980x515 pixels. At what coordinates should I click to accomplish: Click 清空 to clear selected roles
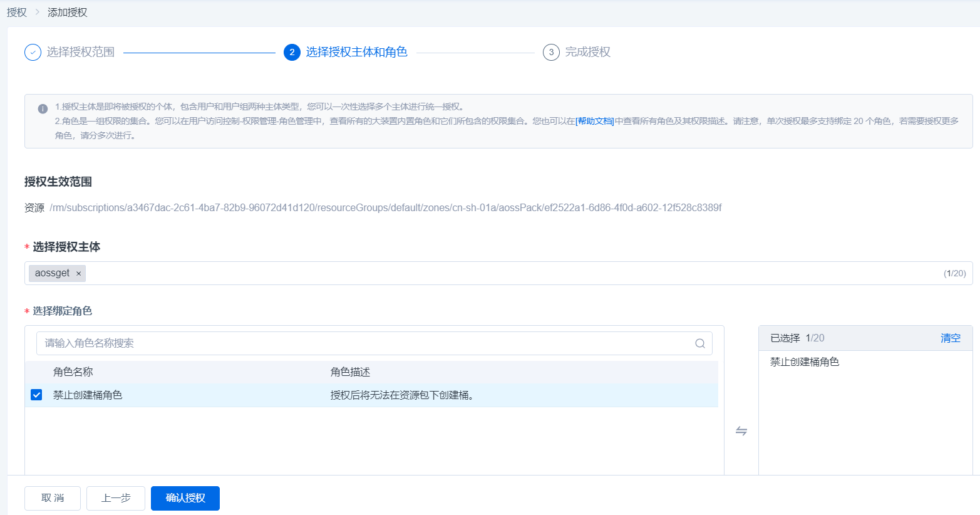pos(950,338)
